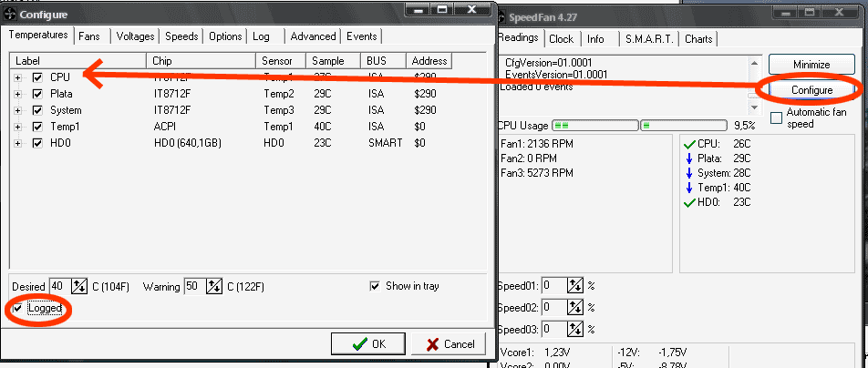This screenshot has width=868, height=368.
Task: Switch to the Voltages tab
Action: [135, 36]
